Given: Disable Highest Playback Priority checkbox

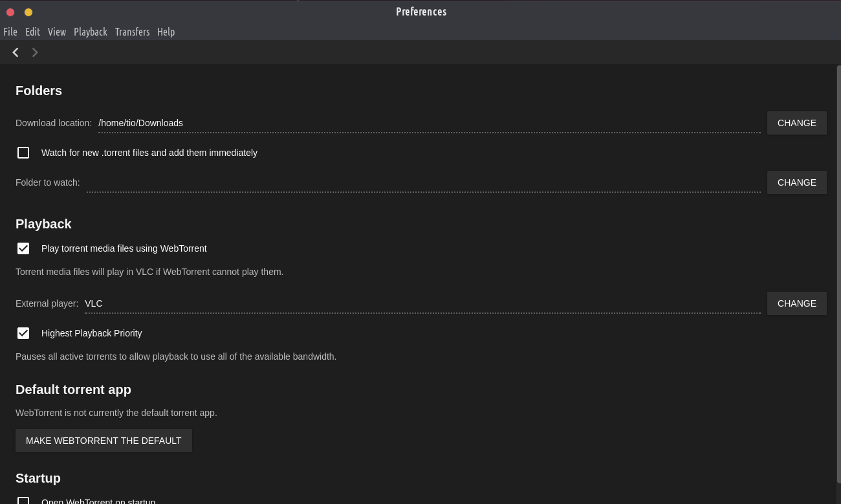Looking at the screenshot, I should pos(23,333).
